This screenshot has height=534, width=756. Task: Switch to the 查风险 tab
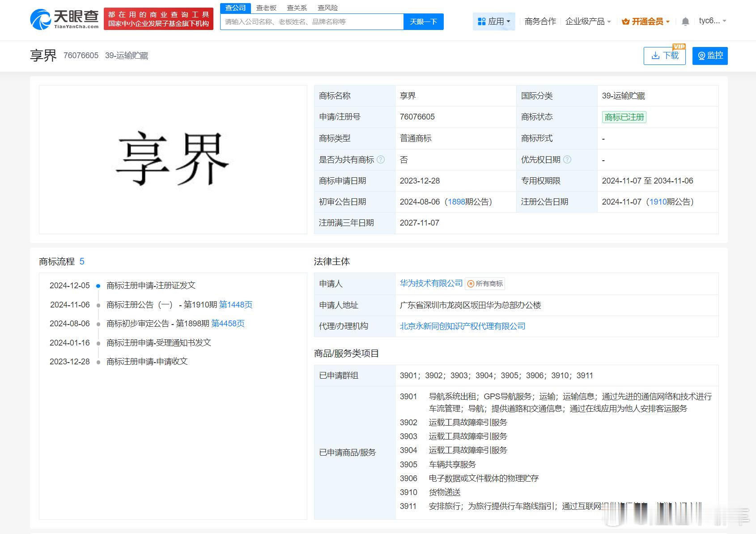(x=327, y=8)
